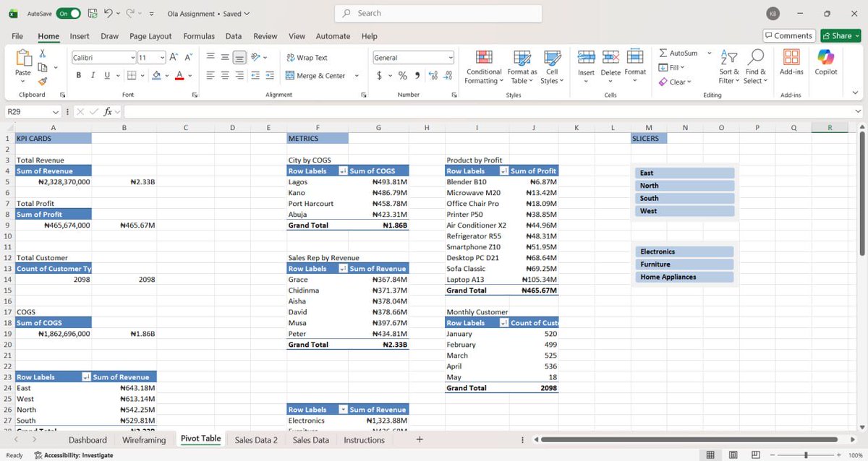Open the Dashboard sheet tab
868x461 pixels.
[x=88, y=440]
